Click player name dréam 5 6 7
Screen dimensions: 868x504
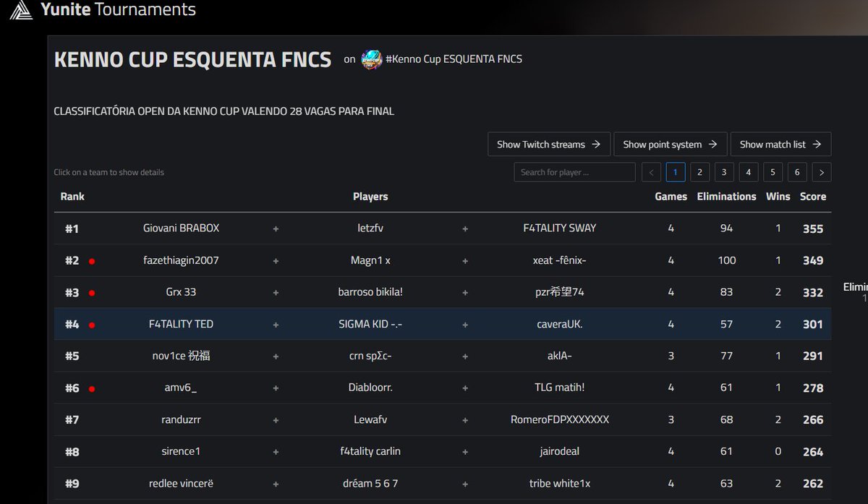click(x=370, y=483)
